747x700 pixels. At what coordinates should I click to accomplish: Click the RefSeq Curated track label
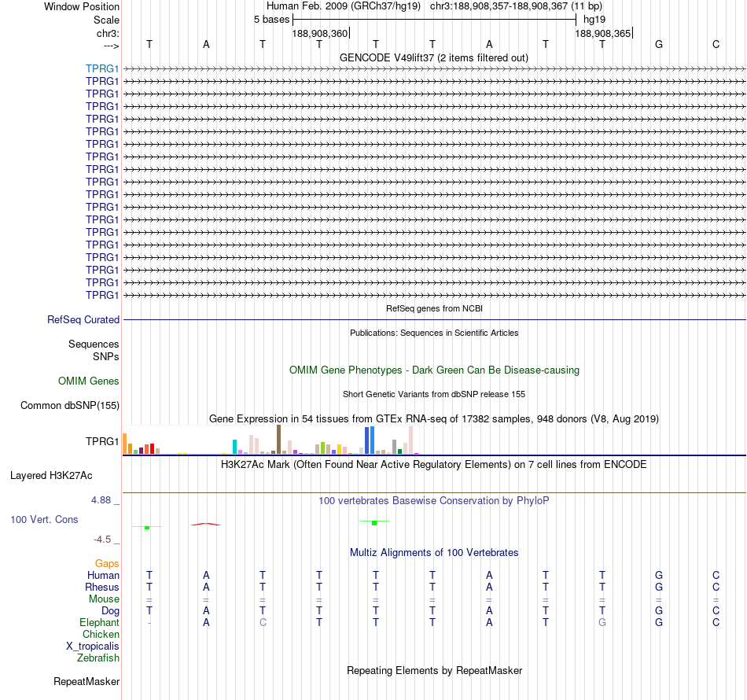[x=83, y=320]
